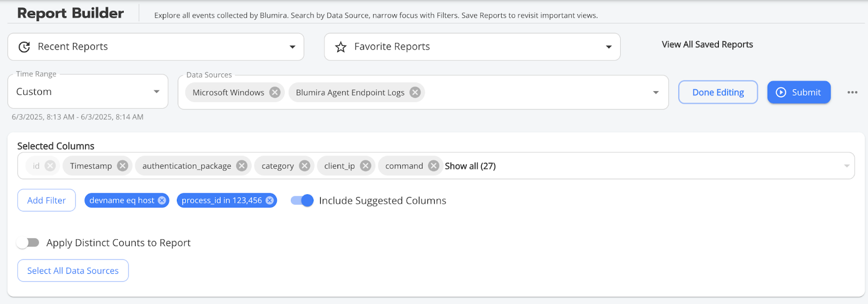Click the Submit button
Screen dimensions: 868x304
click(799, 92)
